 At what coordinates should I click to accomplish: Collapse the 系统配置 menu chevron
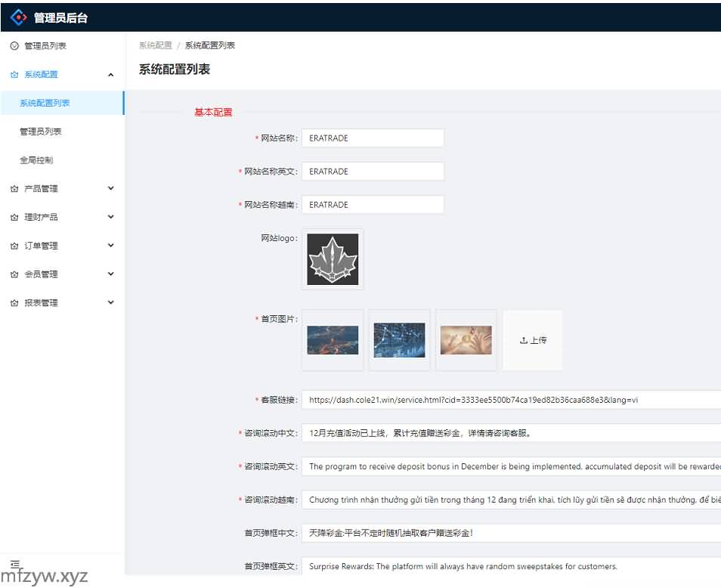[111, 75]
